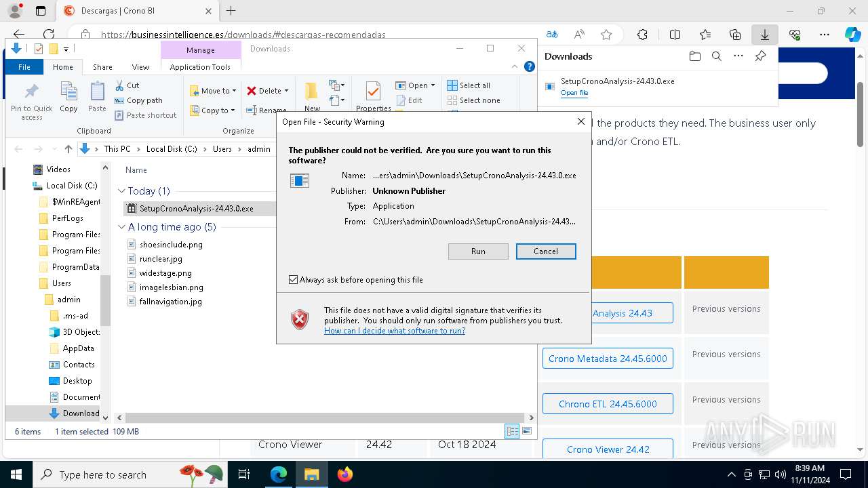Select shoesinclude.png in file list

171,245
